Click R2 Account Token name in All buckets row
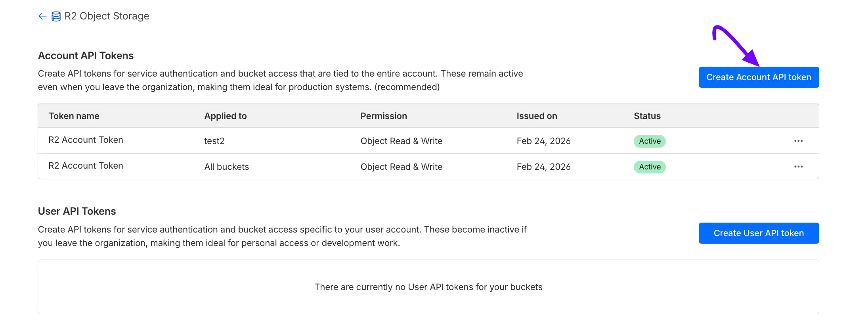 pyautogui.click(x=86, y=165)
